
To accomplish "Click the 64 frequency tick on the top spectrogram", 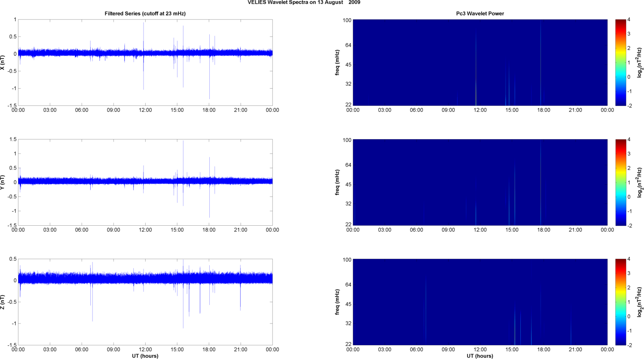I will [348, 45].
